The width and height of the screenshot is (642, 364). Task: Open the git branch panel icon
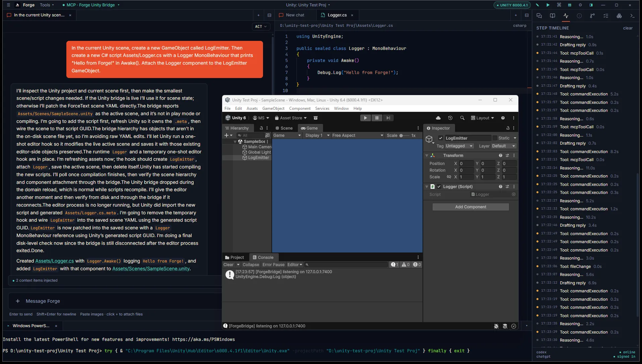tap(592, 16)
